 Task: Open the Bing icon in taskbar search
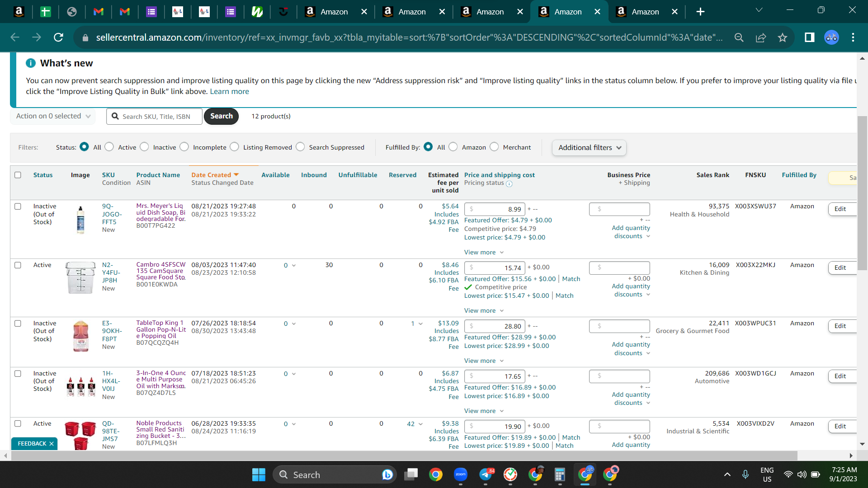pyautogui.click(x=387, y=474)
